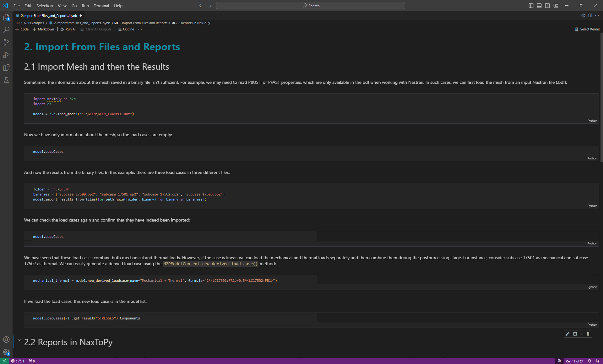603x364 pixels.
Task: Click the zoom out status bar icon
Action: pos(559,361)
